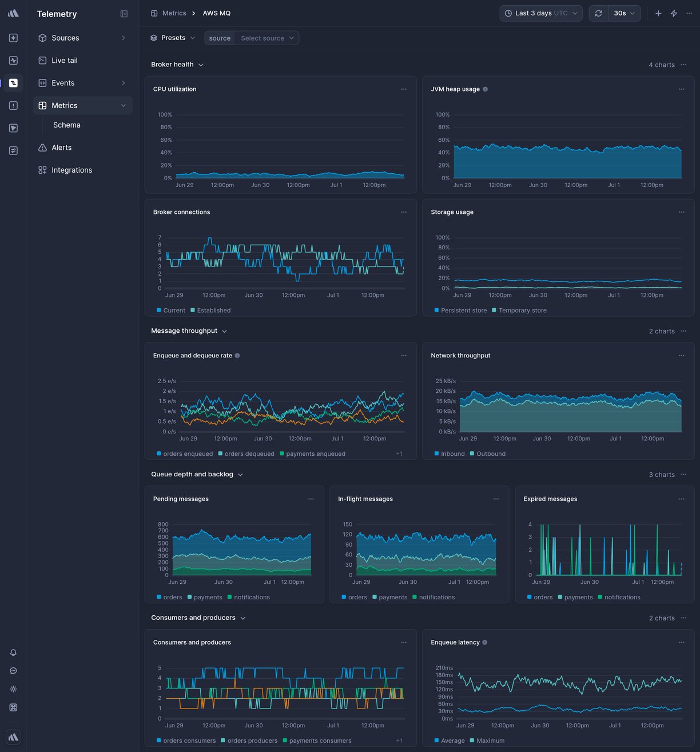The image size is (700, 752).
Task: Open Storage usage chart options menu
Action: [x=681, y=212]
